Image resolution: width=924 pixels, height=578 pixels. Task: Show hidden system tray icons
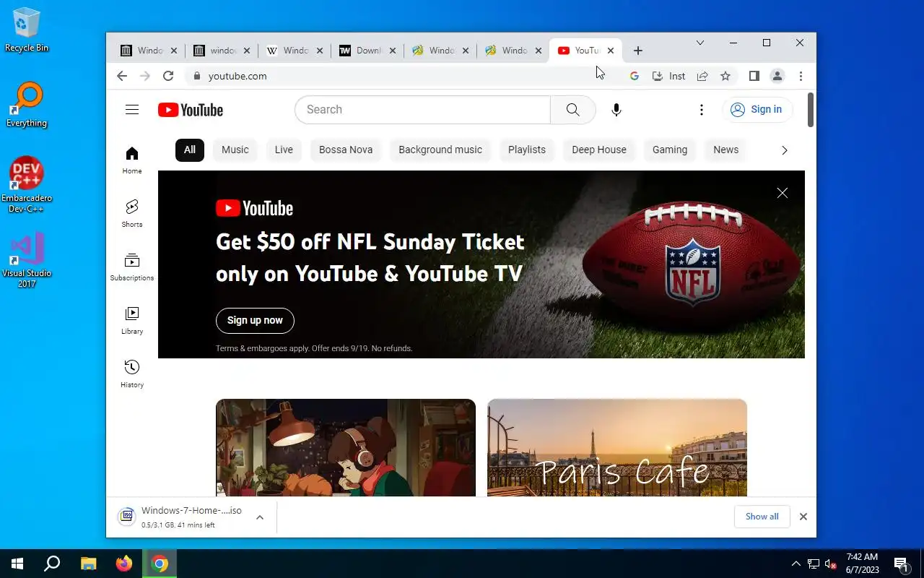click(796, 564)
